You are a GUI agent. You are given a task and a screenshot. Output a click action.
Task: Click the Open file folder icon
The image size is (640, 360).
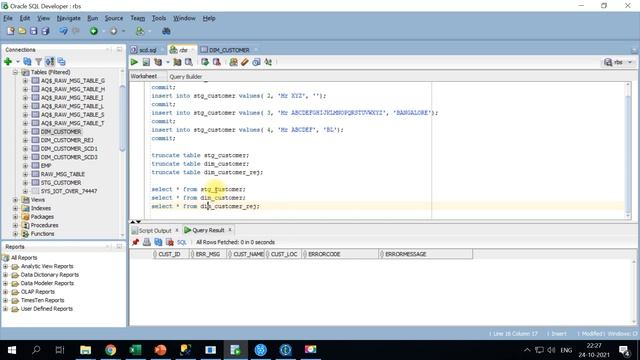tap(22, 31)
